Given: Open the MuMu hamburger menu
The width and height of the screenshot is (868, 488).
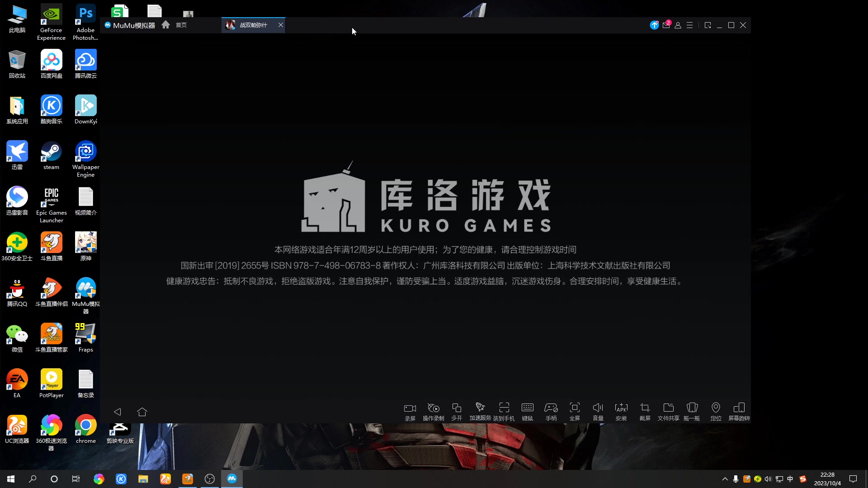Looking at the screenshot, I should pyautogui.click(x=689, y=25).
